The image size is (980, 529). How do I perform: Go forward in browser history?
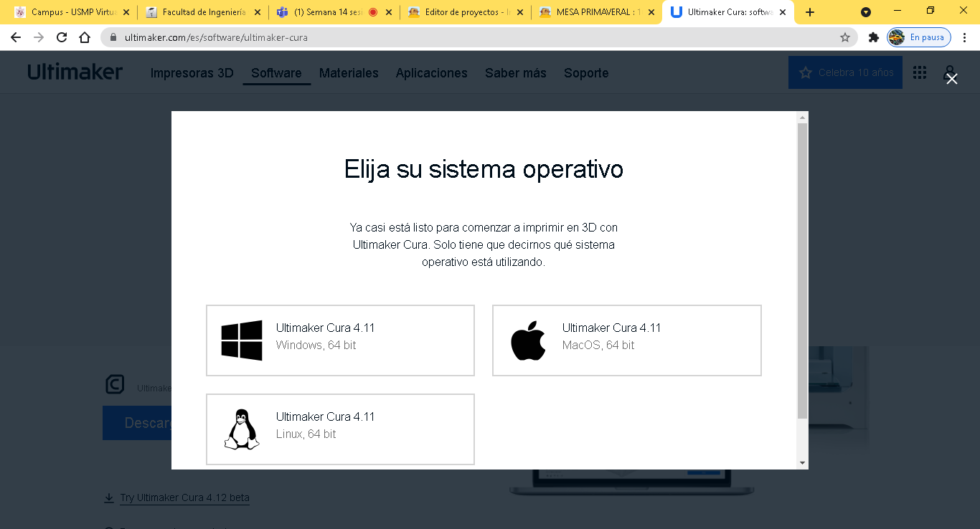[39, 37]
